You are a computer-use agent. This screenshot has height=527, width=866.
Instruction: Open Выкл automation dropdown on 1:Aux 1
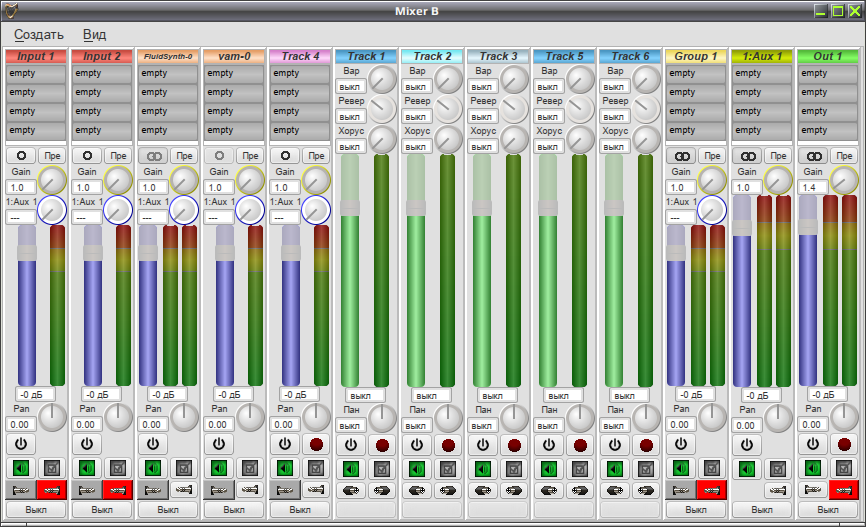(x=762, y=510)
